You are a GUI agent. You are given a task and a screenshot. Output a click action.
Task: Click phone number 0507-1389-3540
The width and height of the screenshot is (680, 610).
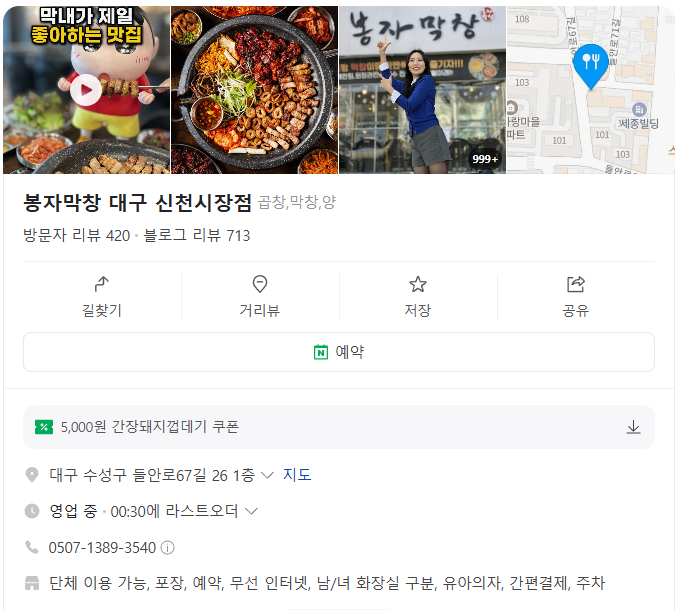102,548
